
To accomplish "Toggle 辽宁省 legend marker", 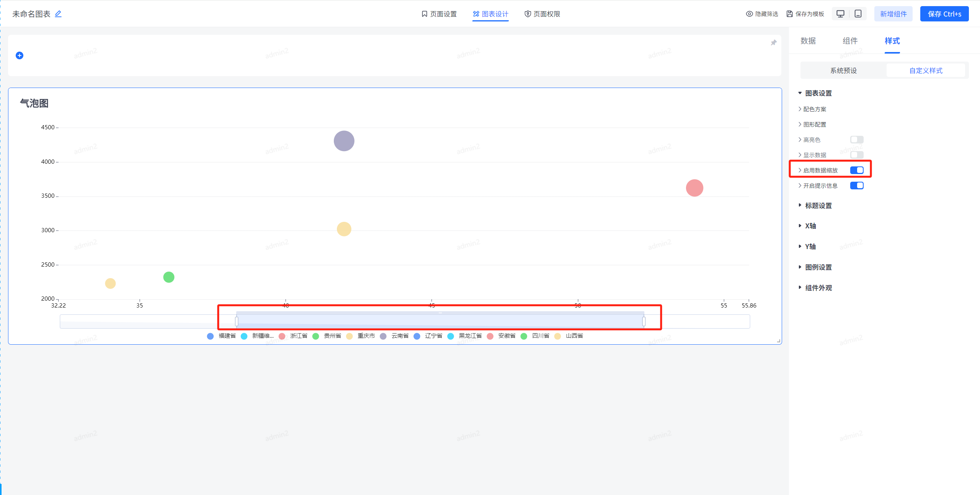I will (x=417, y=336).
